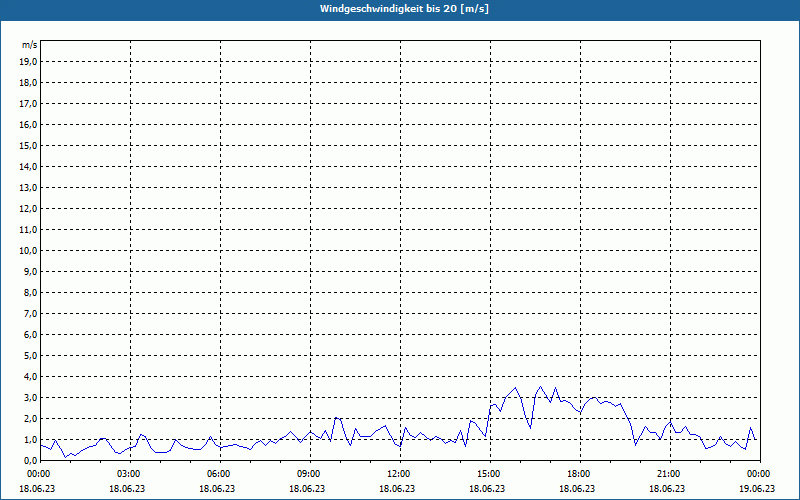Click the 00:00 time label above 18.06.23
Viewport: 800px width, 500px height.
coord(37,474)
